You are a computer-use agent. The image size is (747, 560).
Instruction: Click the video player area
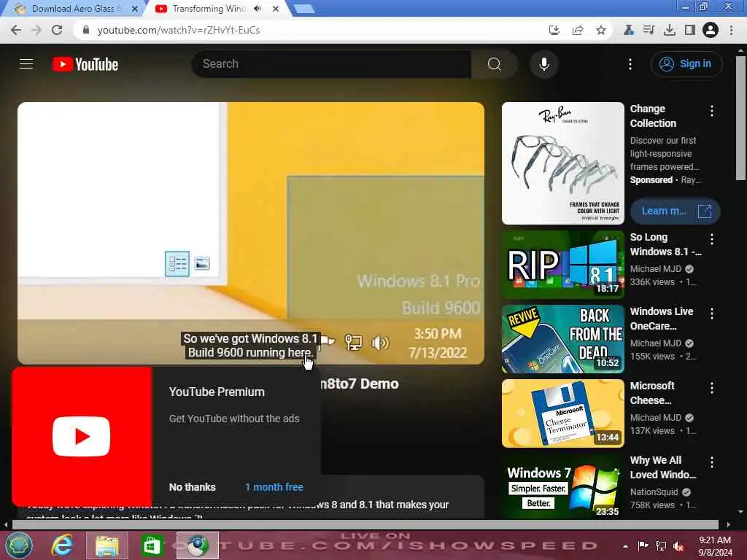pos(251,233)
